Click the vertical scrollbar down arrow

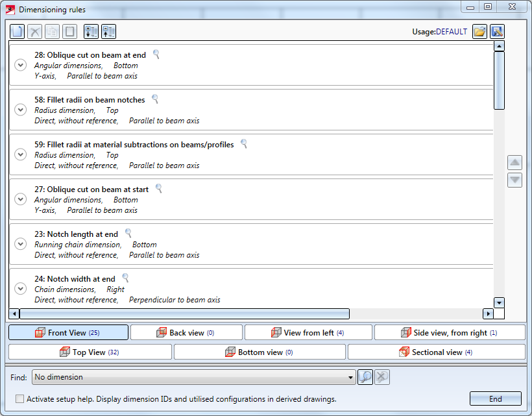point(499,302)
